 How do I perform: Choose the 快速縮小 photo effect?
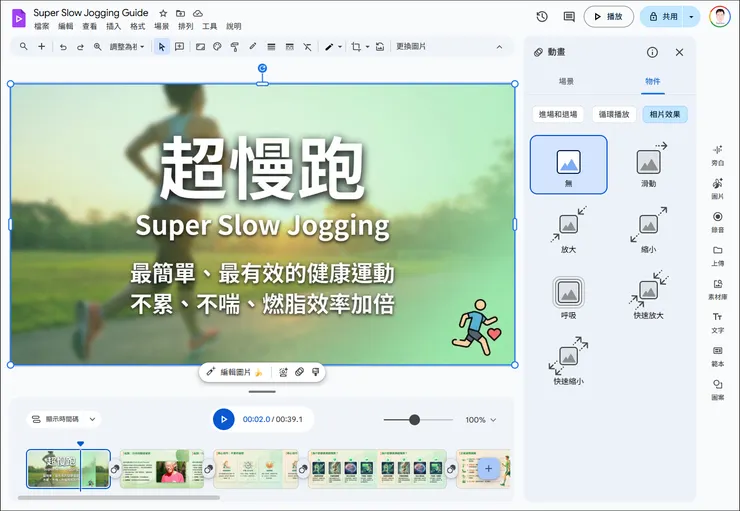[x=568, y=361]
